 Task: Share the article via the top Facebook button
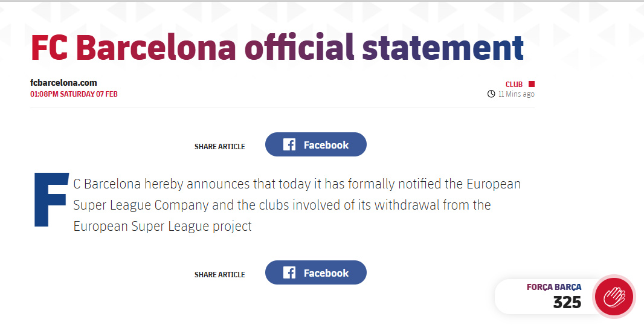(x=316, y=145)
